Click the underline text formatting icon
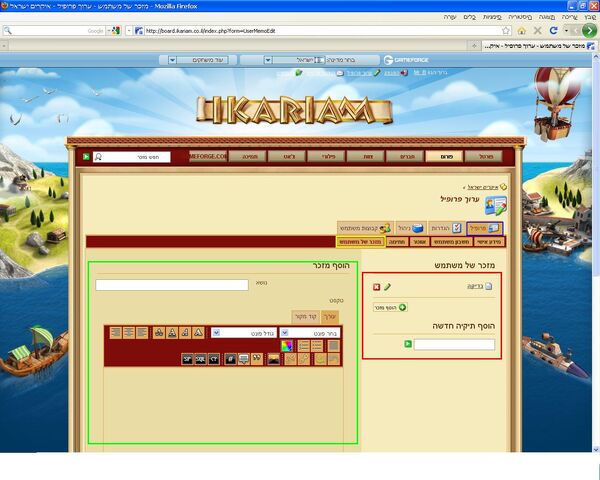Viewport: 600px width, 480px height. [x=172, y=333]
